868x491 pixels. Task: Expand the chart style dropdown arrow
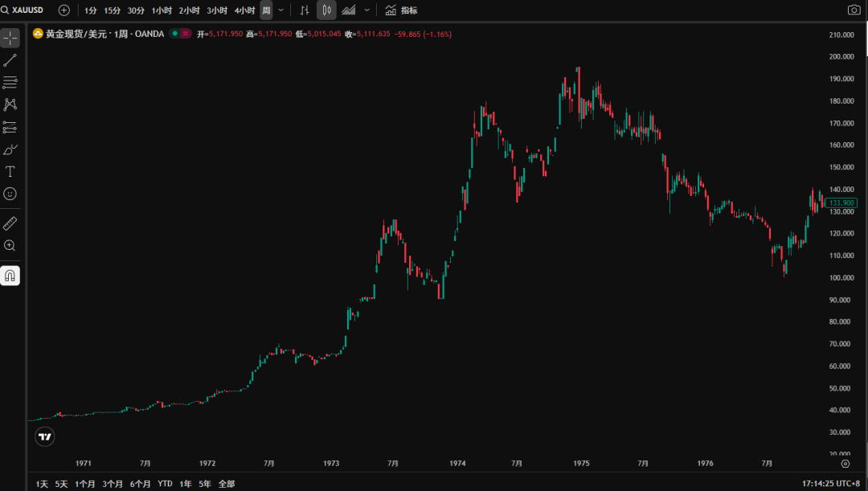pos(367,10)
